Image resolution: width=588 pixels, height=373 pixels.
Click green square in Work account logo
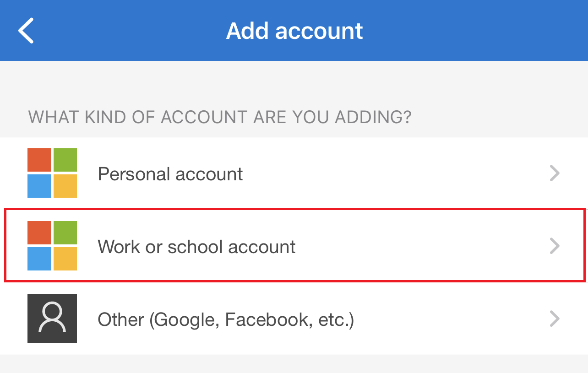(x=65, y=233)
